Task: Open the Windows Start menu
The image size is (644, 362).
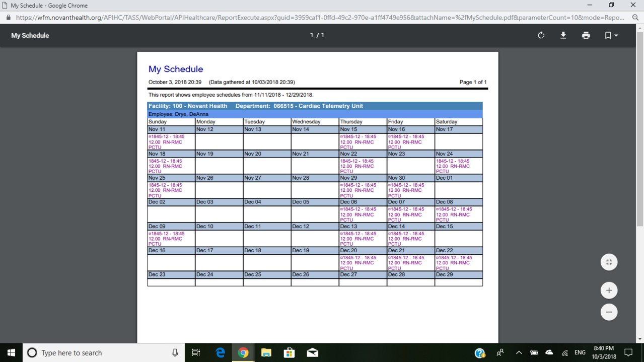Action: point(11,352)
